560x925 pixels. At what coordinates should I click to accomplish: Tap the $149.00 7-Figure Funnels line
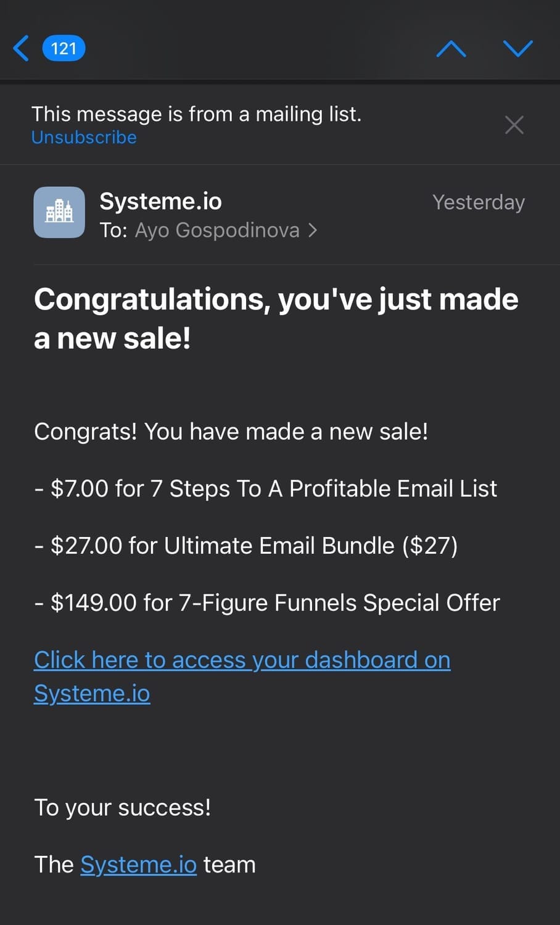[266, 602]
